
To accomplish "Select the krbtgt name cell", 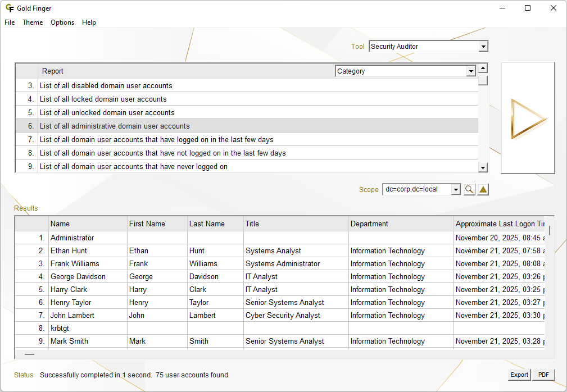I will pyautogui.click(x=88, y=329).
